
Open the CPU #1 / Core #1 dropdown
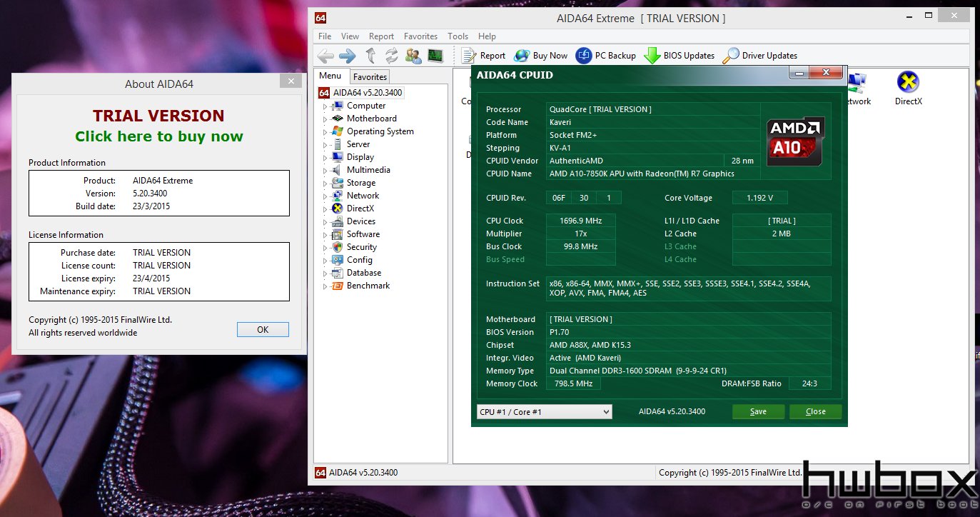[x=545, y=412]
